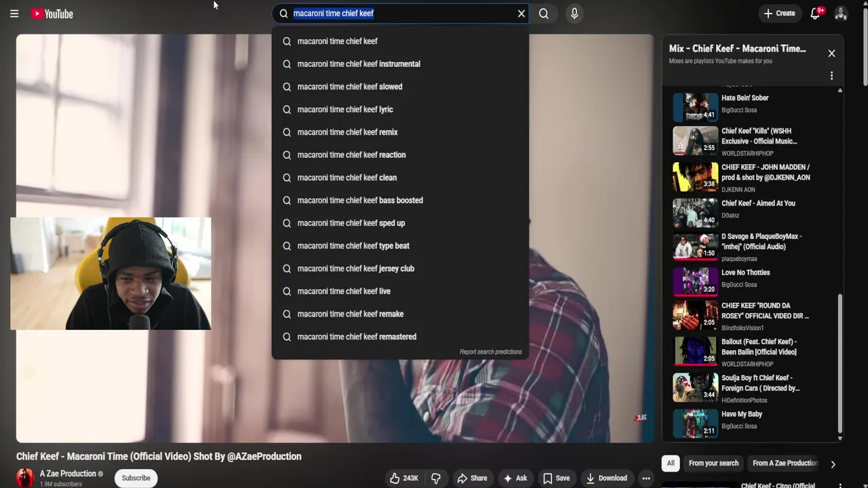The image size is (868, 488).
Task: Play Soulja Boy 'Foreign Cars' video
Action: (751, 388)
